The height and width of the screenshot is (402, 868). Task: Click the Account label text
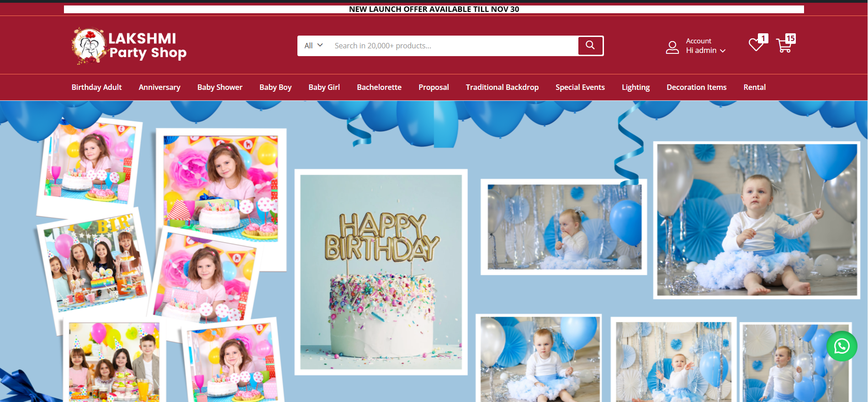699,41
